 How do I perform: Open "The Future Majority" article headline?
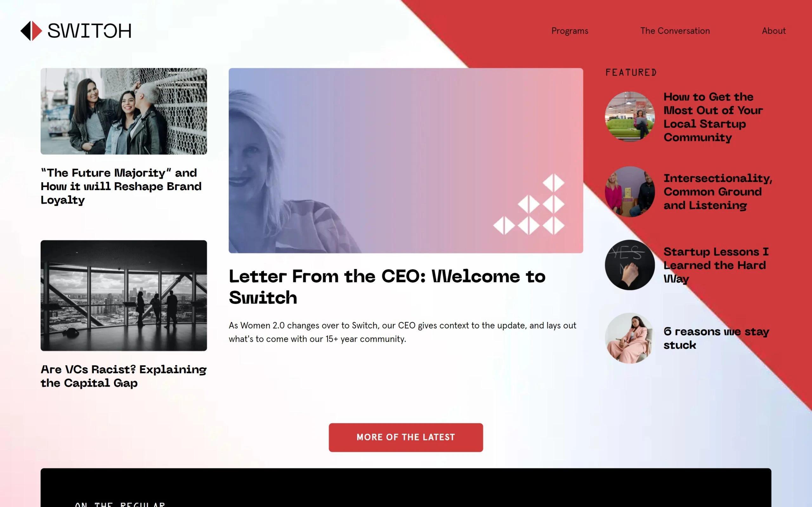tap(121, 186)
